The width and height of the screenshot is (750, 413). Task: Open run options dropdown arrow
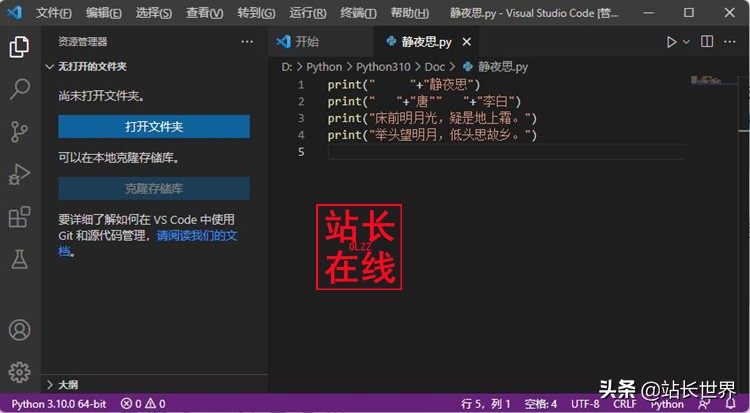pyautogui.click(x=686, y=42)
